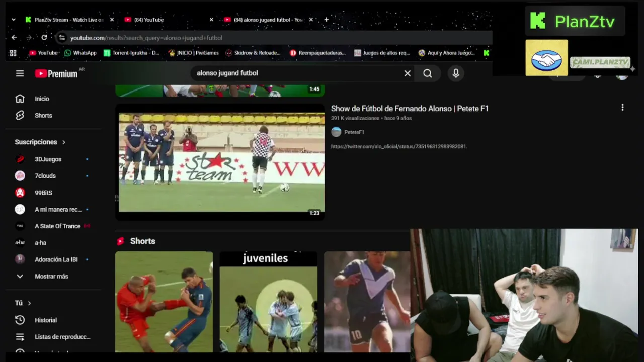Open Listas de reproducción playlists icon

pyautogui.click(x=20, y=337)
